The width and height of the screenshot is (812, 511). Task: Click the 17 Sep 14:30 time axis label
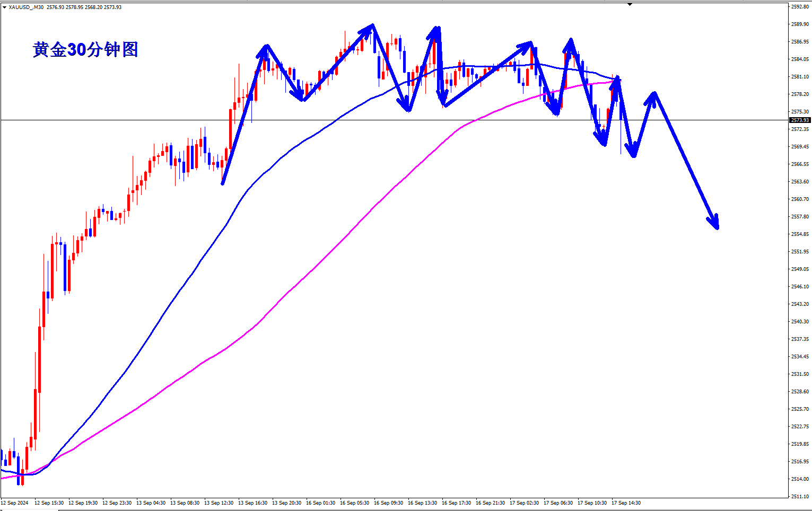click(x=626, y=503)
